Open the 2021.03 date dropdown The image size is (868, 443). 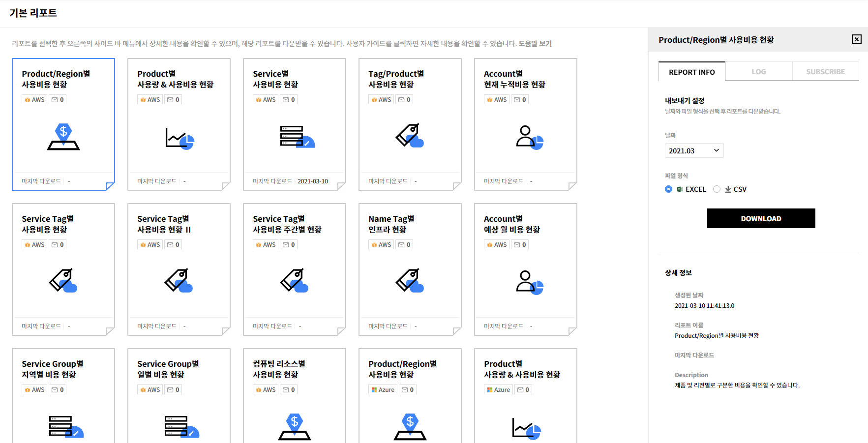pyautogui.click(x=694, y=150)
